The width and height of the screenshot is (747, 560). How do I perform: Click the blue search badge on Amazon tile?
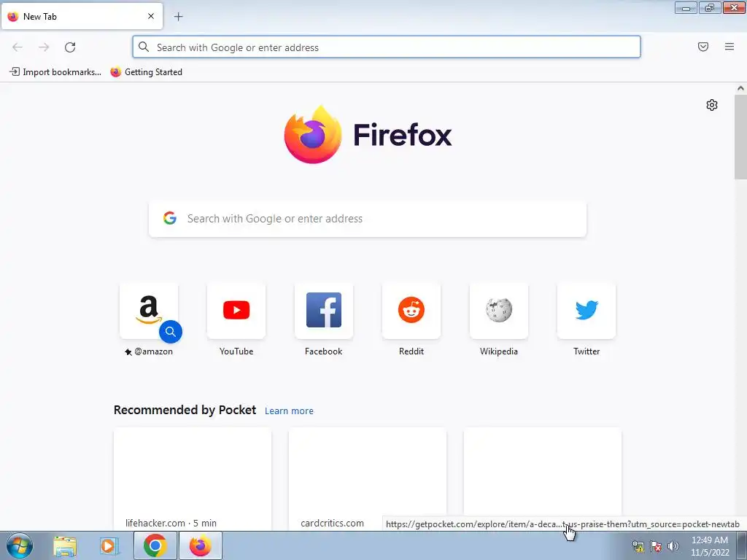coord(171,332)
